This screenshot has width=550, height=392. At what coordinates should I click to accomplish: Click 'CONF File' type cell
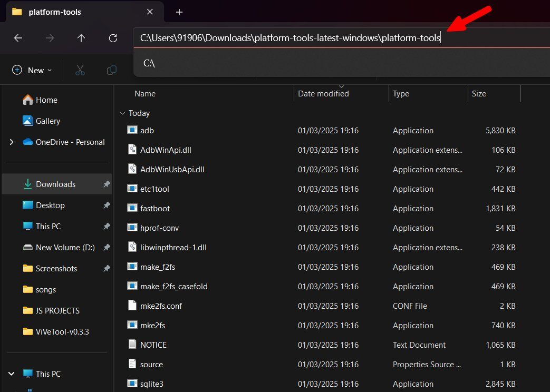point(410,306)
